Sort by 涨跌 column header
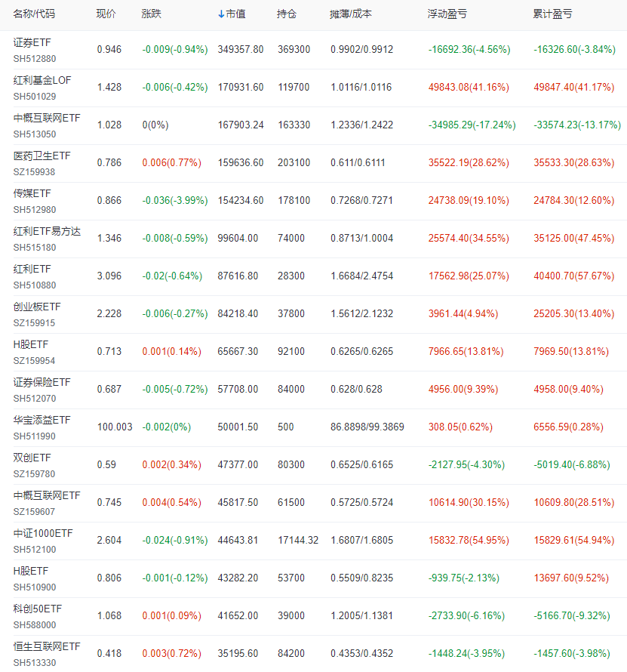 (151, 14)
